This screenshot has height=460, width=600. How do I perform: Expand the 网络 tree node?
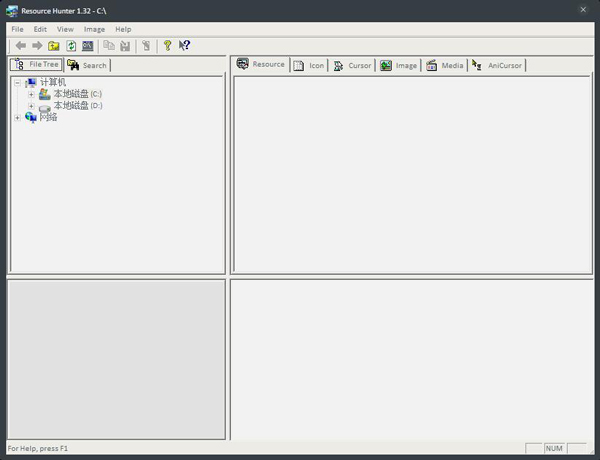point(17,118)
